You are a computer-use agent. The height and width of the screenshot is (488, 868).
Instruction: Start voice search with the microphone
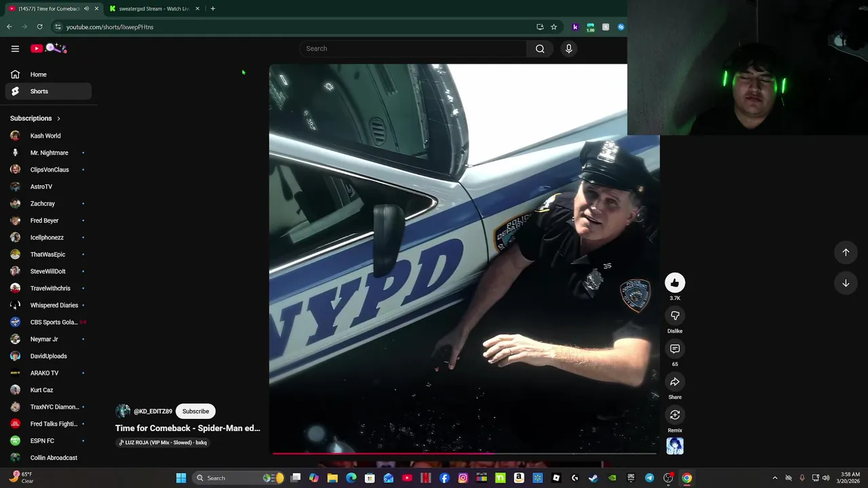click(568, 48)
